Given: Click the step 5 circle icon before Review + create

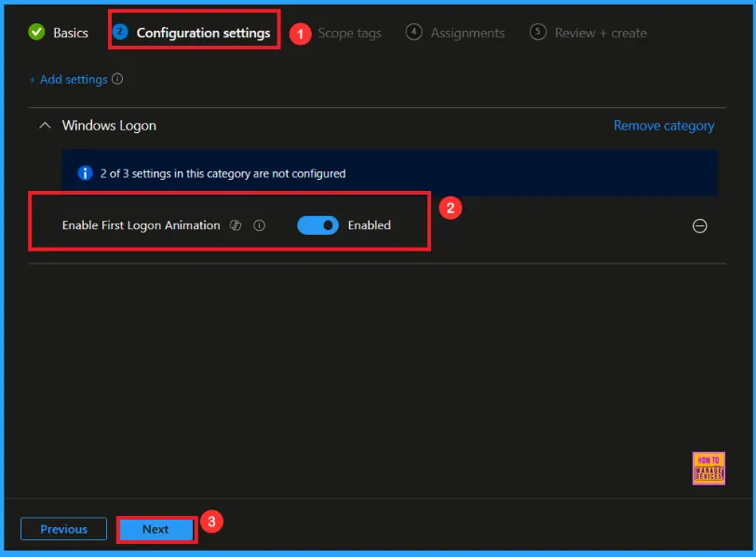Looking at the screenshot, I should [538, 32].
